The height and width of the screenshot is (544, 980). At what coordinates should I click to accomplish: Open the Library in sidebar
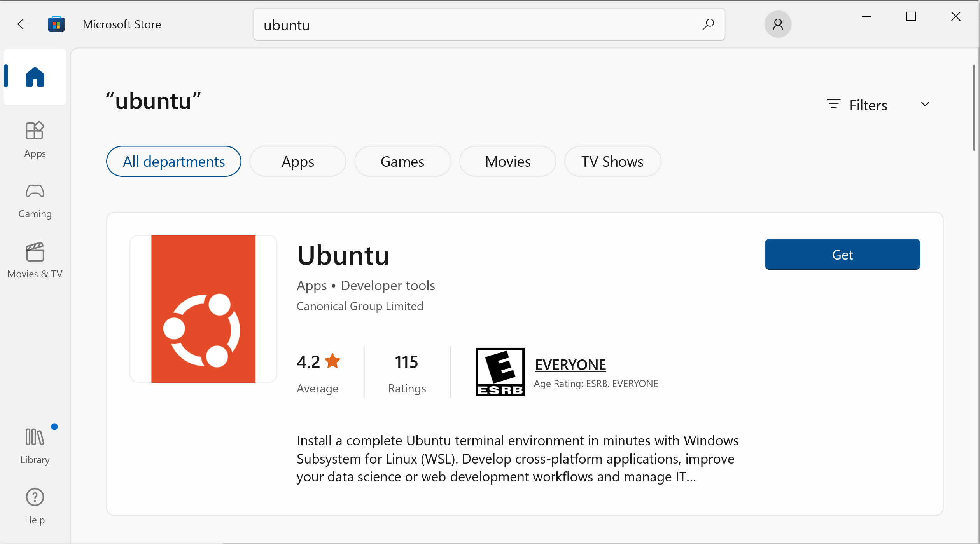tap(35, 446)
